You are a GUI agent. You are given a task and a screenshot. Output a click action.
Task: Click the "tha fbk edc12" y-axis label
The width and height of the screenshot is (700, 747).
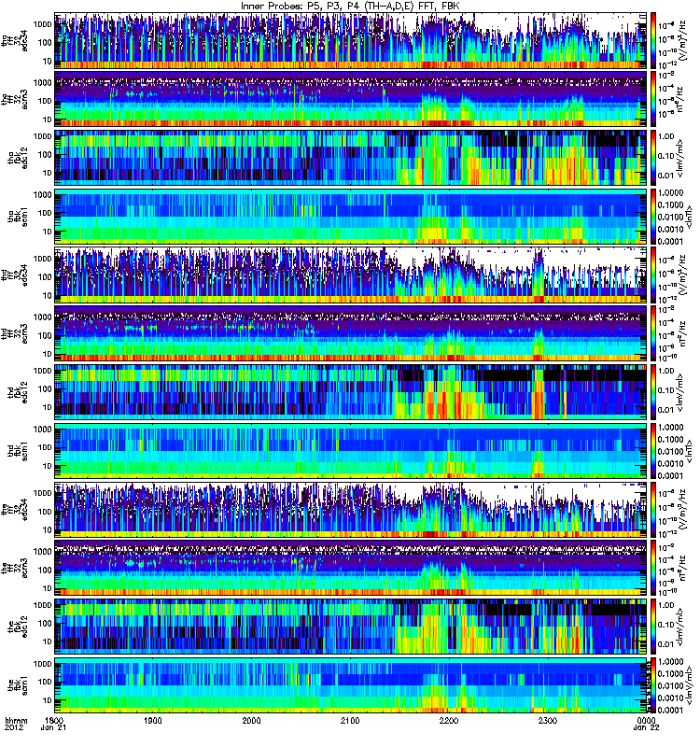[13, 157]
